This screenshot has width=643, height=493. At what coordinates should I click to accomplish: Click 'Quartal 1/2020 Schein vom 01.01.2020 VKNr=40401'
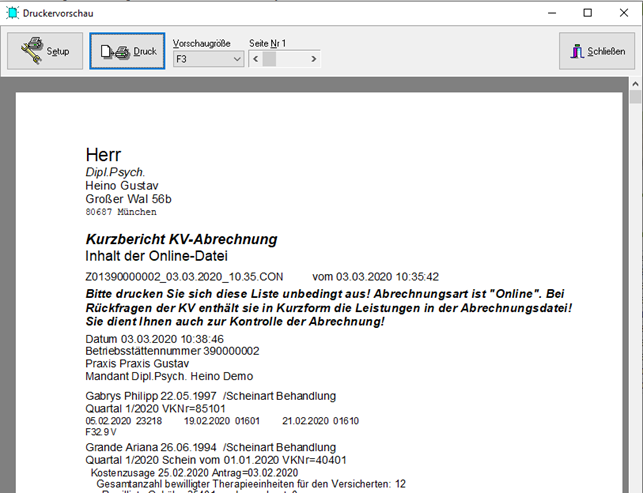point(216,460)
